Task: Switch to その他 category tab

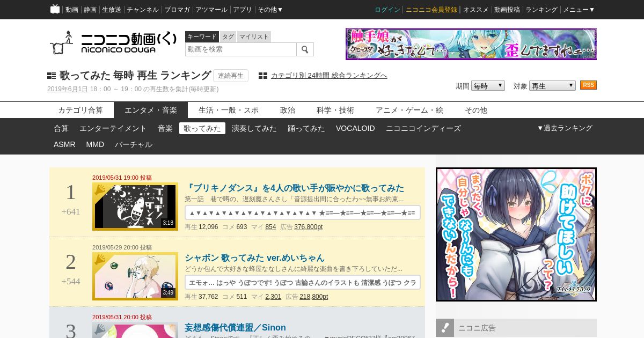Action: pos(476,110)
